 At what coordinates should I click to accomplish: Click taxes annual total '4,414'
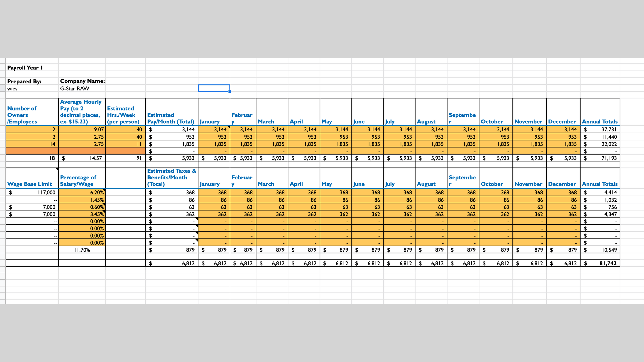pyautogui.click(x=600, y=193)
